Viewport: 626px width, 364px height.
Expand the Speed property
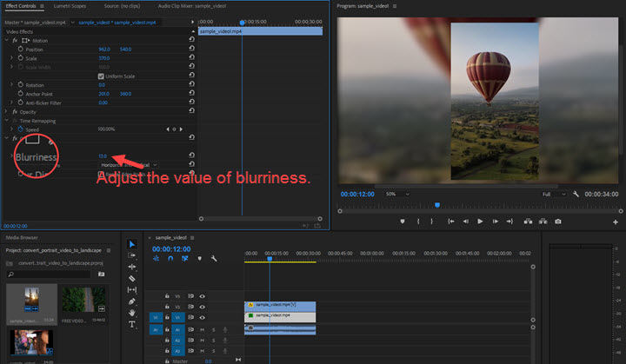click(x=11, y=129)
